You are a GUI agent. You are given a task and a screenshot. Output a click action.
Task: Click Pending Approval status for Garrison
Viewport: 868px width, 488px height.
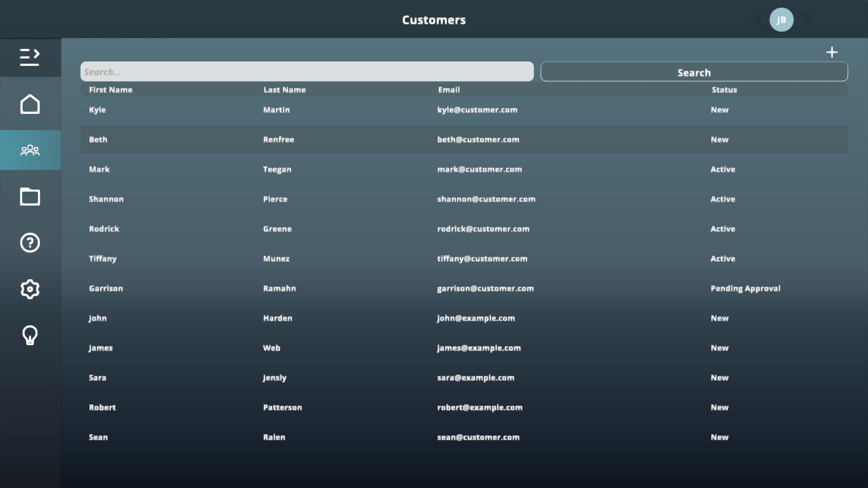click(745, 288)
